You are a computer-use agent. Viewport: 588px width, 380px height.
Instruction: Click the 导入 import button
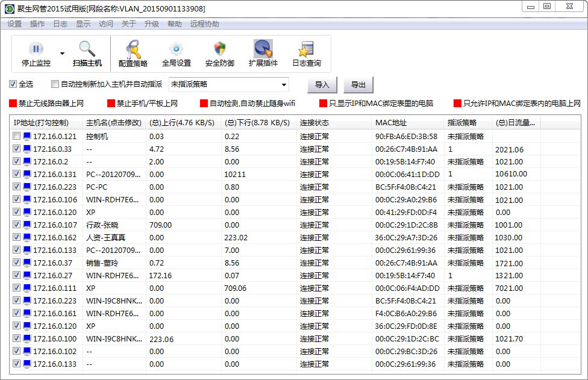(x=322, y=84)
